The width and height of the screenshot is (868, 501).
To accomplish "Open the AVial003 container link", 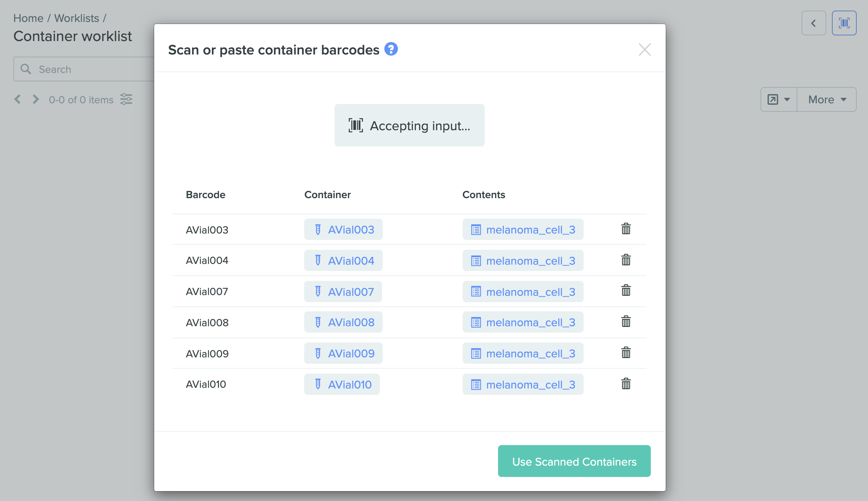I will (x=343, y=230).
